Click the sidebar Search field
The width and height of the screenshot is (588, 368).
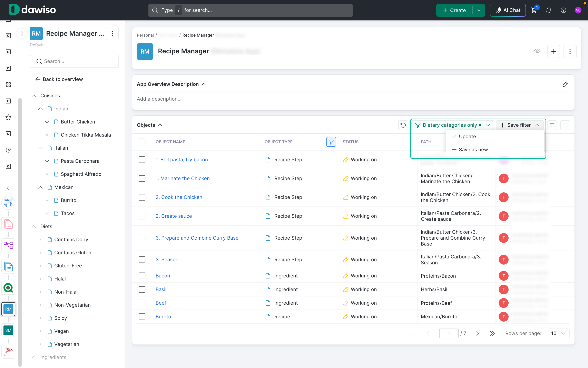click(x=74, y=61)
